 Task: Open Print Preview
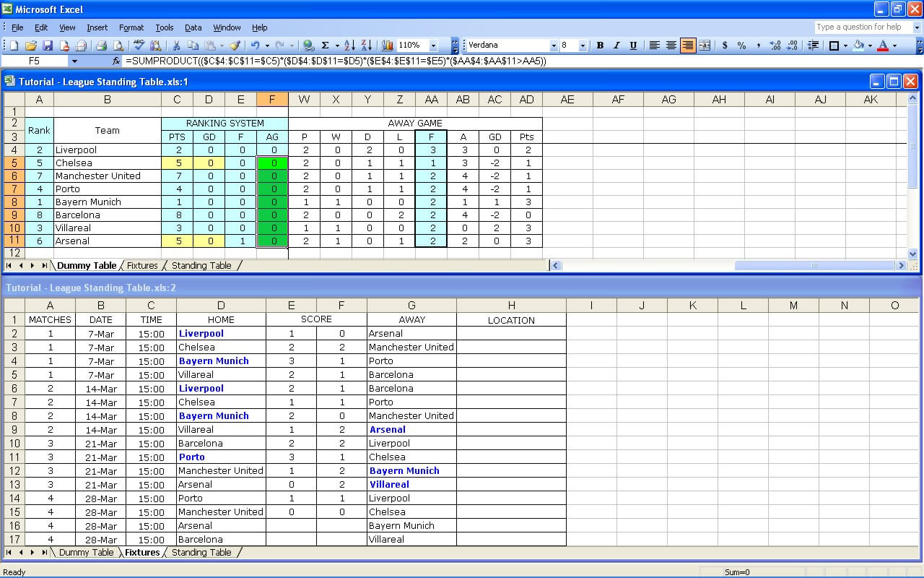coord(118,46)
